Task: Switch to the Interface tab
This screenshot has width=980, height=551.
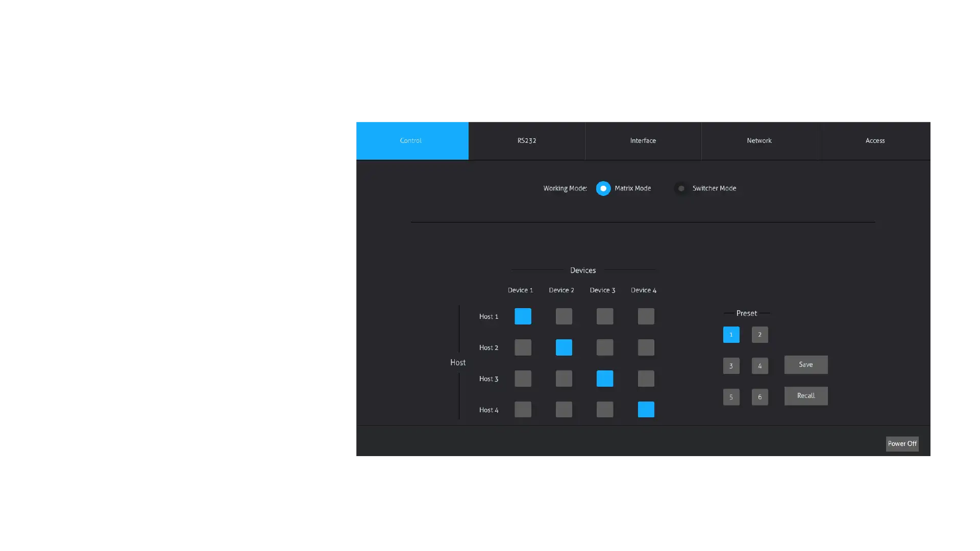Action: click(x=643, y=140)
